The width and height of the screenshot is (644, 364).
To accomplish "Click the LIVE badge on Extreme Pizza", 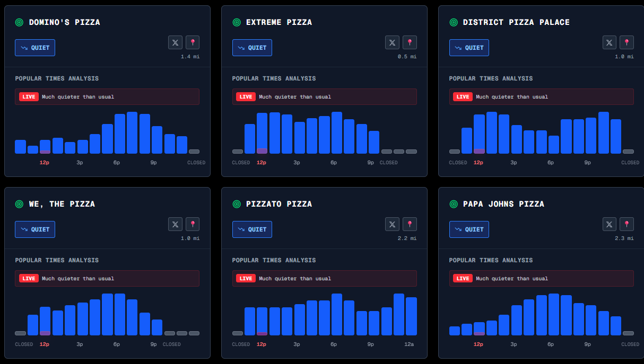I will point(246,97).
